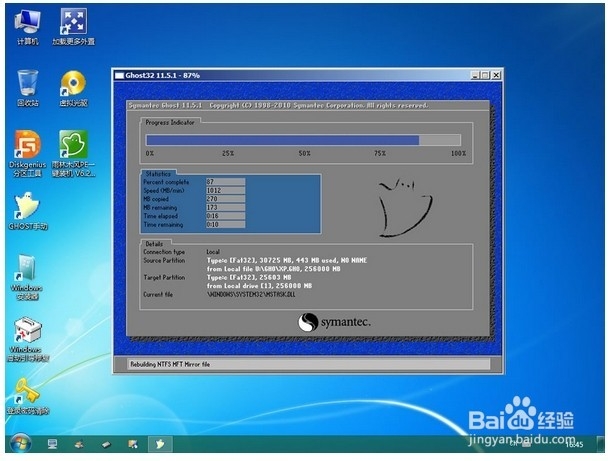The width and height of the screenshot is (611, 461).
Task: Click the computer icon in the taskbar
Action: tap(52, 444)
